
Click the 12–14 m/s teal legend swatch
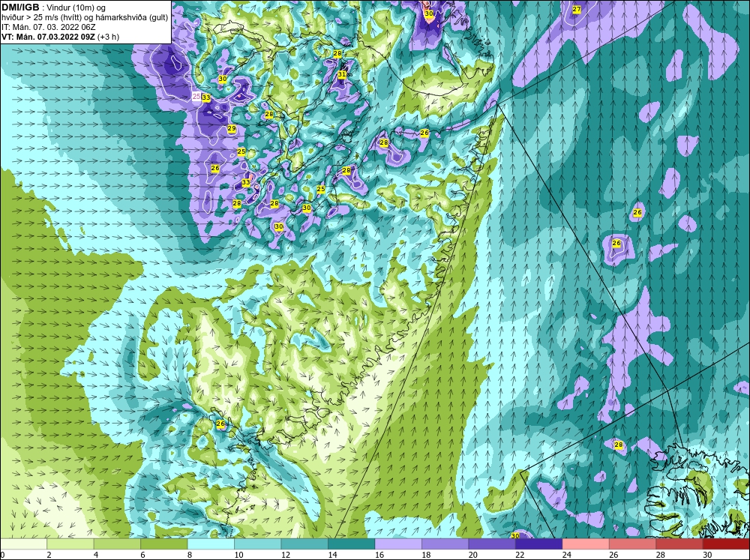click(304, 544)
